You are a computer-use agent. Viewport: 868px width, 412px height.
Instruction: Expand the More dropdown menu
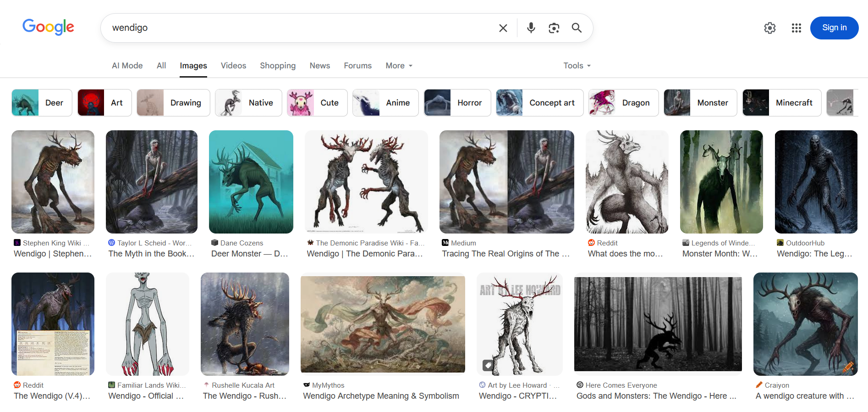pos(399,66)
